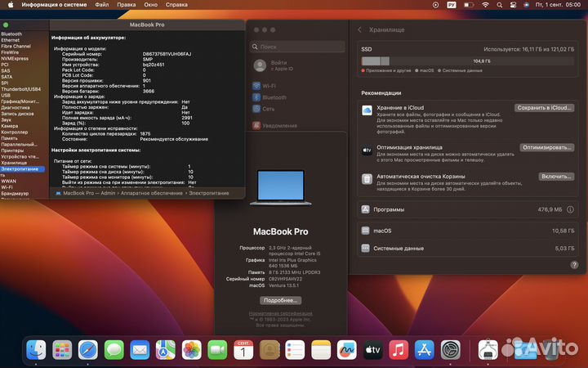Launch Safari from the Dock
Image resolution: width=588 pixels, height=368 pixels.
[87, 350]
